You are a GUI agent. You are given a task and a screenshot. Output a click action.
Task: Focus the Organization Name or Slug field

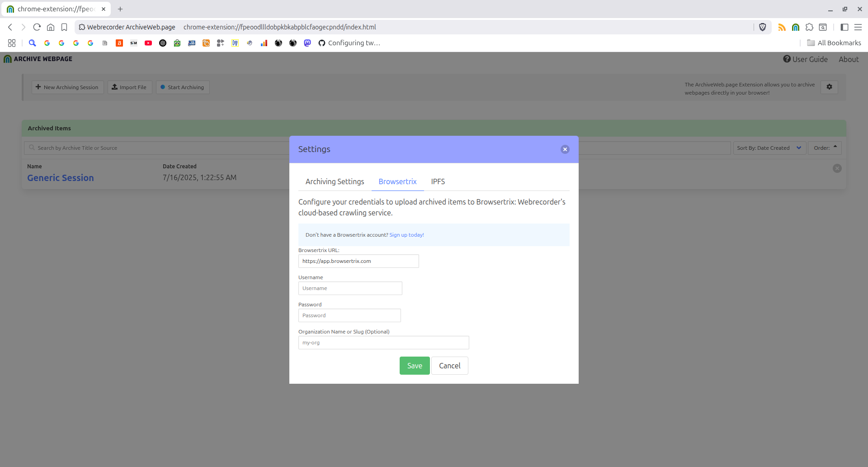coord(384,343)
